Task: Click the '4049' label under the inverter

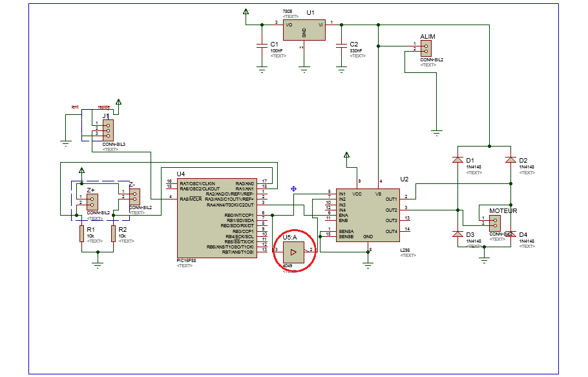Action: point(288,266)
